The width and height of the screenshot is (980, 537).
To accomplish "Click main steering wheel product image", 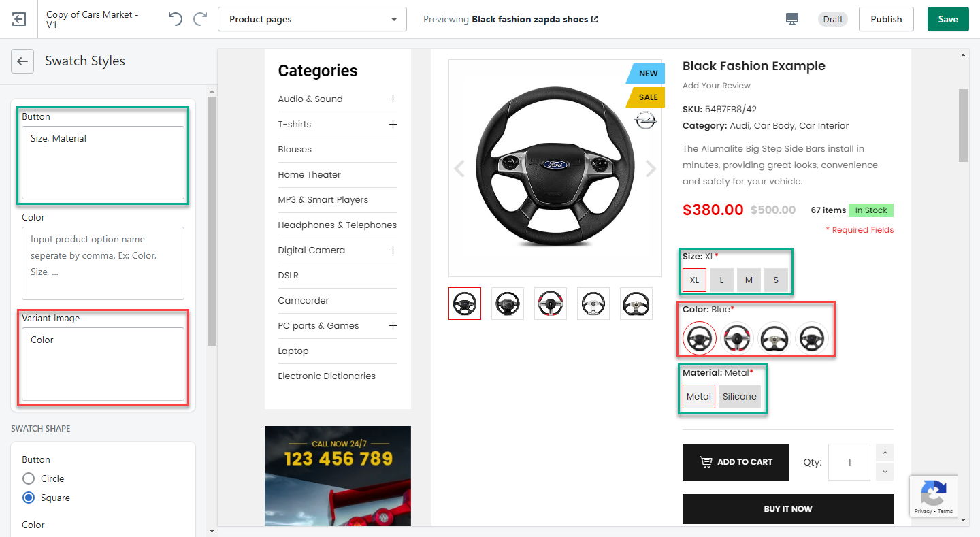I will (x=555, y=168).
